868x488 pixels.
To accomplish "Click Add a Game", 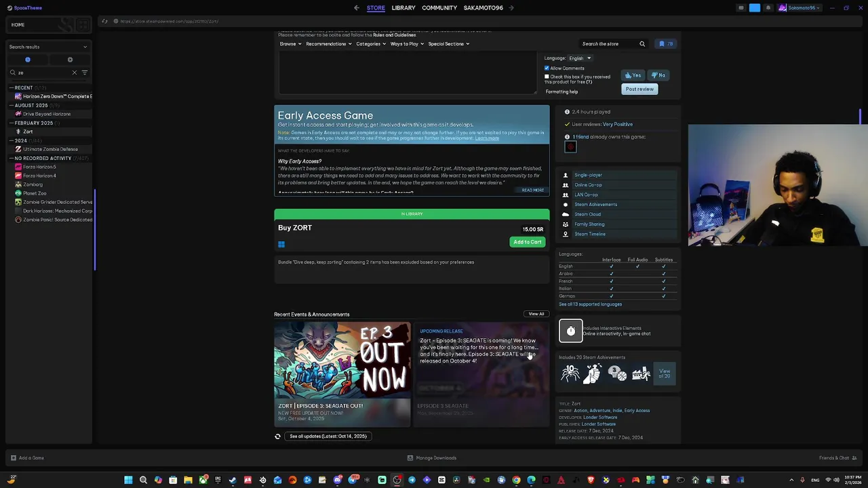I will [x=27, y=458].
